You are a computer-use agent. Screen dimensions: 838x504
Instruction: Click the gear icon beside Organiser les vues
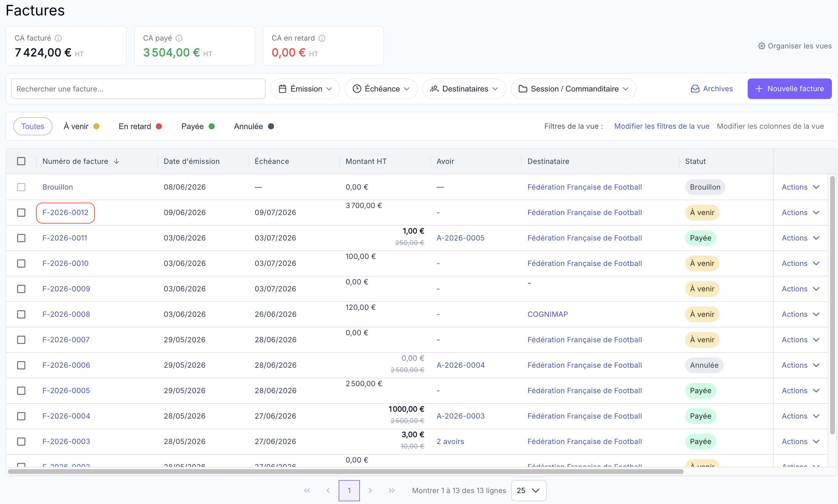tap(762, 46)
